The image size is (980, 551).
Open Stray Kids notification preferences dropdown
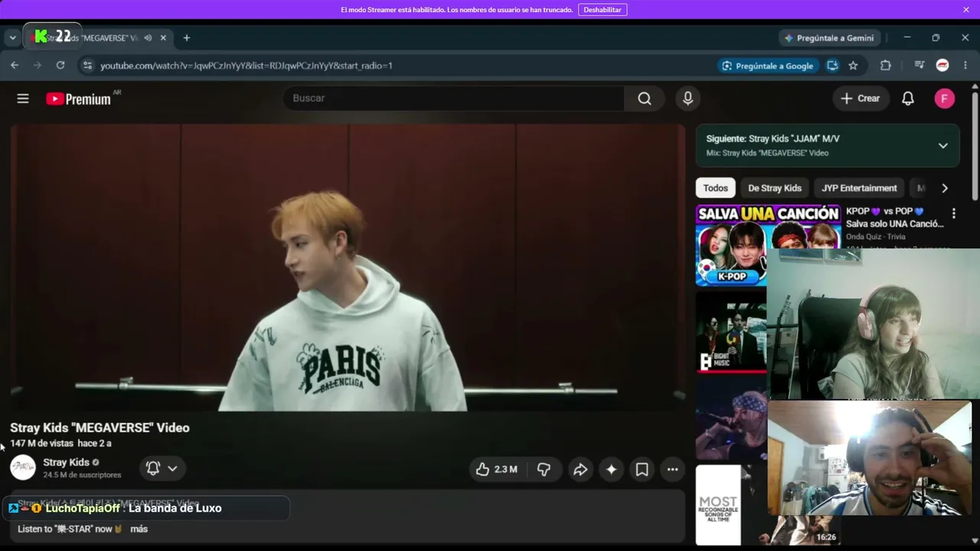pyautogui.click(x=162, y=468)
